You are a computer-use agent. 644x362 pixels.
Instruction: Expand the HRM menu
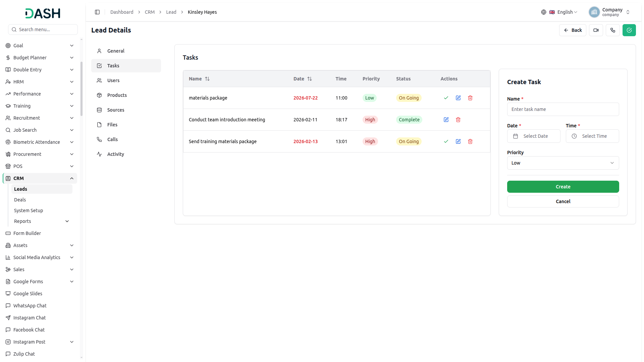pos(40,82)
